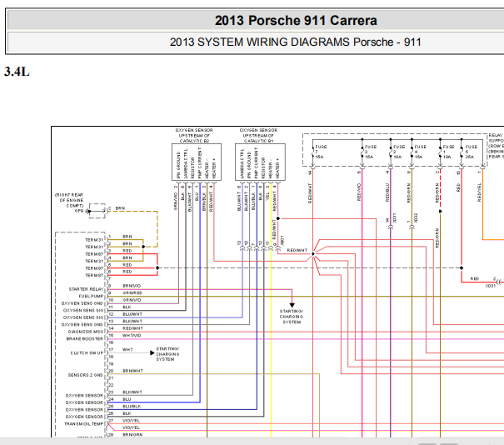Screen dimensions: 504x445
Task: Click the BLK/WHT wire label at pin 23
Action: click(x=132, y=392)
